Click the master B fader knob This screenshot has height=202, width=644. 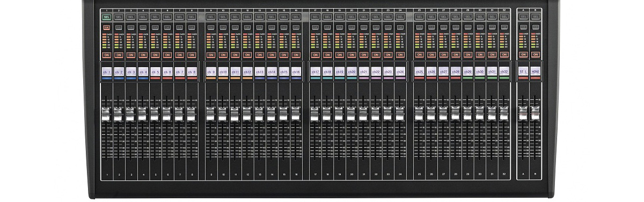[x=535, y=113]
